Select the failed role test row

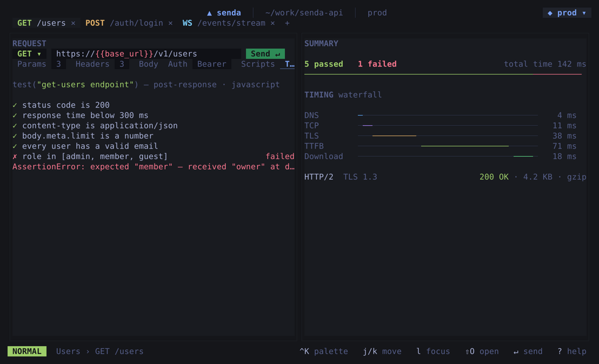[153, 157]
